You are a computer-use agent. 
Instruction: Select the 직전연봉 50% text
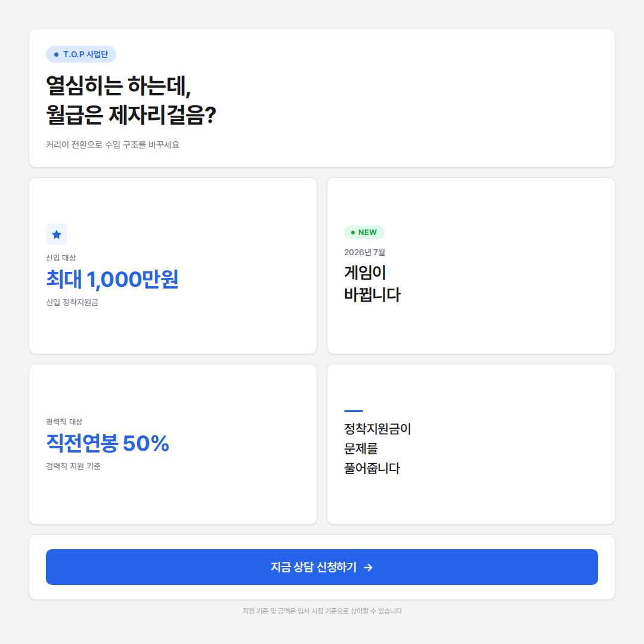click(x=107, y=444)
